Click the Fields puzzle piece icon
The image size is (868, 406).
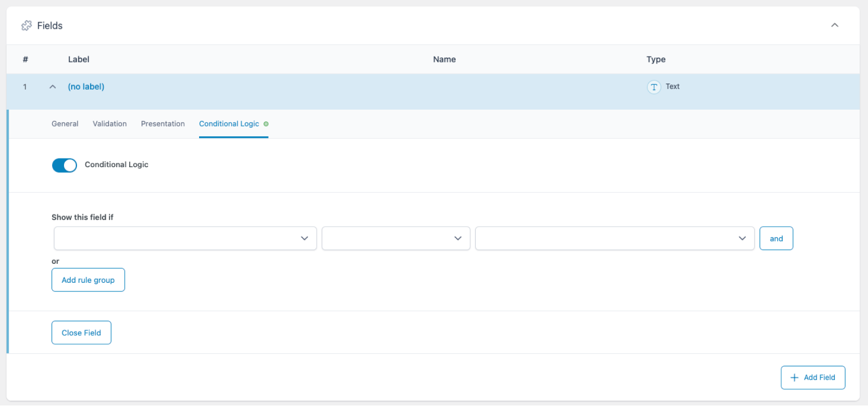(26, 26)
